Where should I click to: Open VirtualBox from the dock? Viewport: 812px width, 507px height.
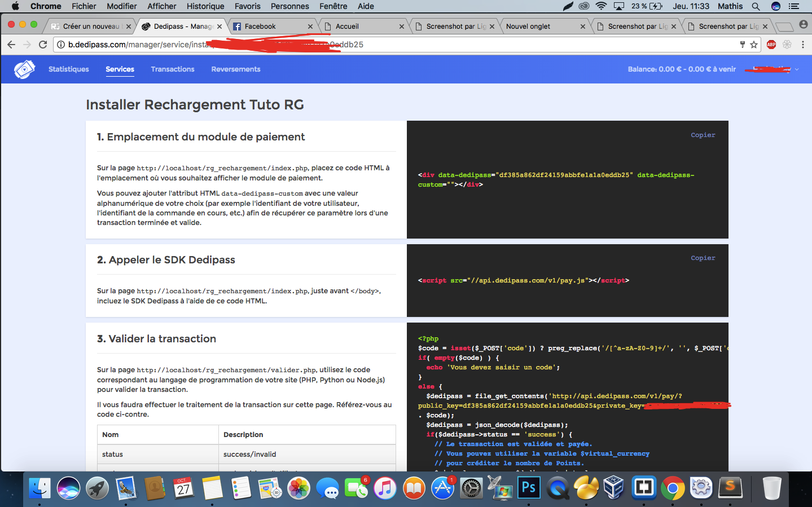click(x=614, y=488)
